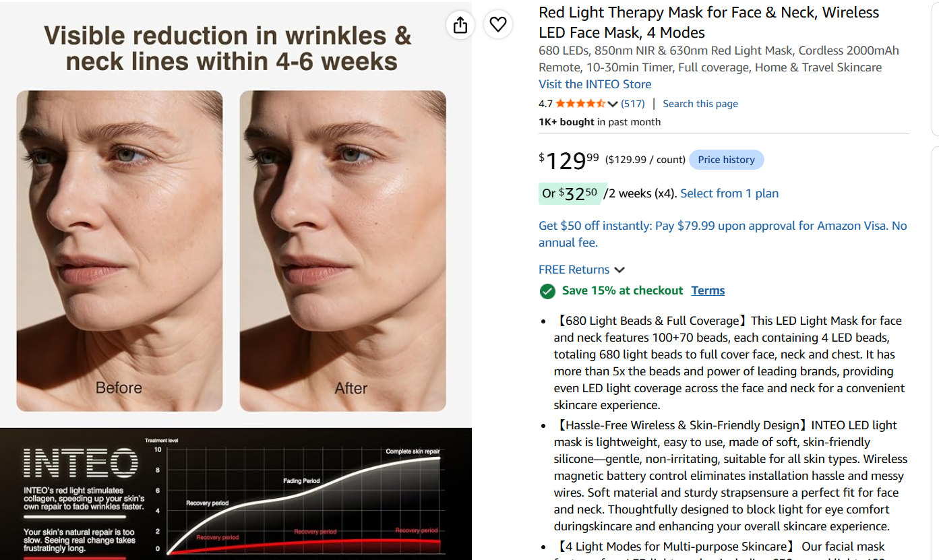
Task: Open the $50 off Amazon Visa offer
Action: (723, 234)
